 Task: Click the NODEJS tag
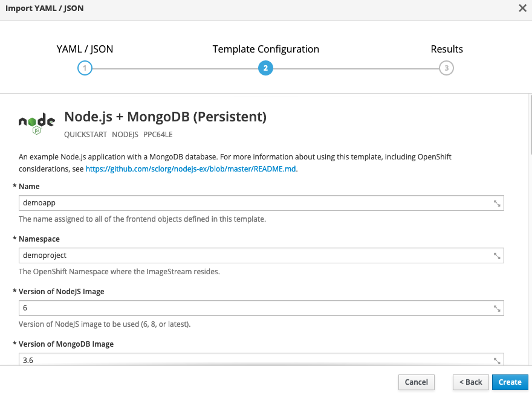click(125, 135)
